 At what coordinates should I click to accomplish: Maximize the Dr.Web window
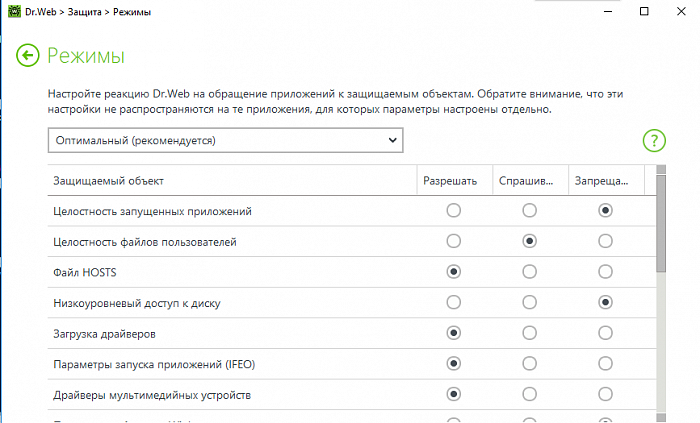click(644, 12)
